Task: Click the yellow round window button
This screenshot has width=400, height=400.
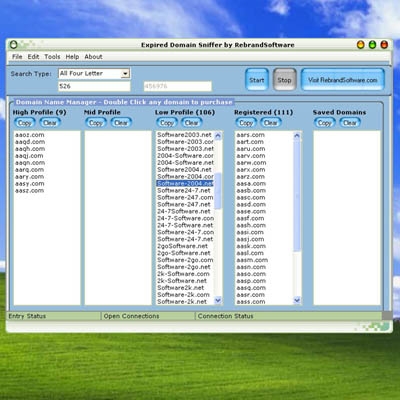Action: [x=360, y=45]
